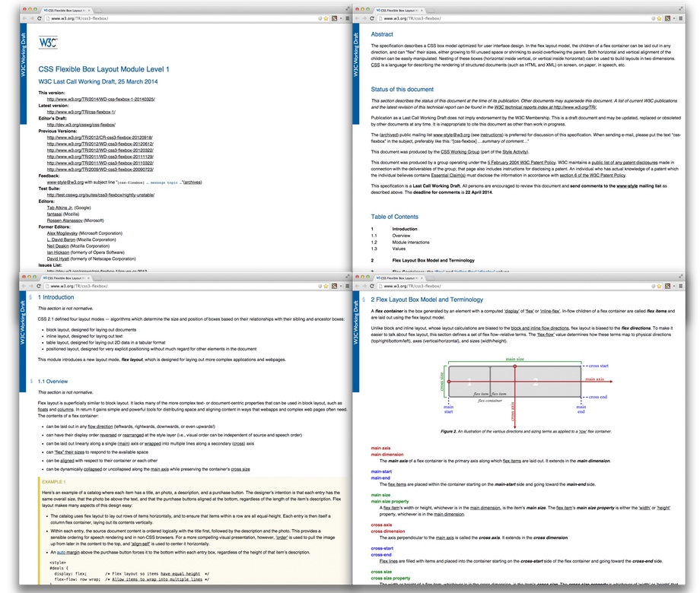Image resolution: width=700 pixels, height=593 pixels.
Task: Click the 'main-start' definition term
Action: 381,471
